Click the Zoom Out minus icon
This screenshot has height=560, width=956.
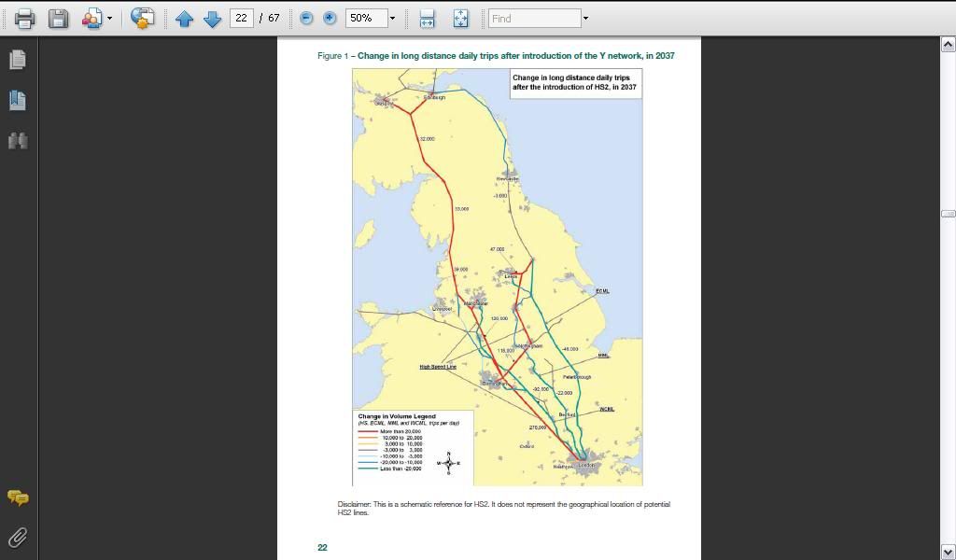point(305,18)
